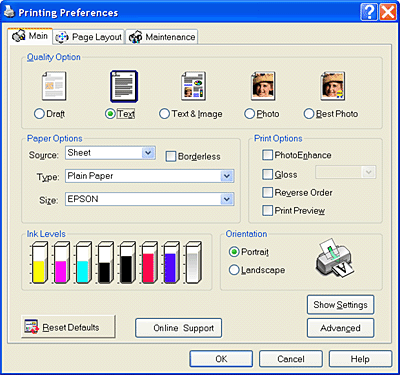
Task: Choose Text & Image radio button
Action: pos(164,114)
